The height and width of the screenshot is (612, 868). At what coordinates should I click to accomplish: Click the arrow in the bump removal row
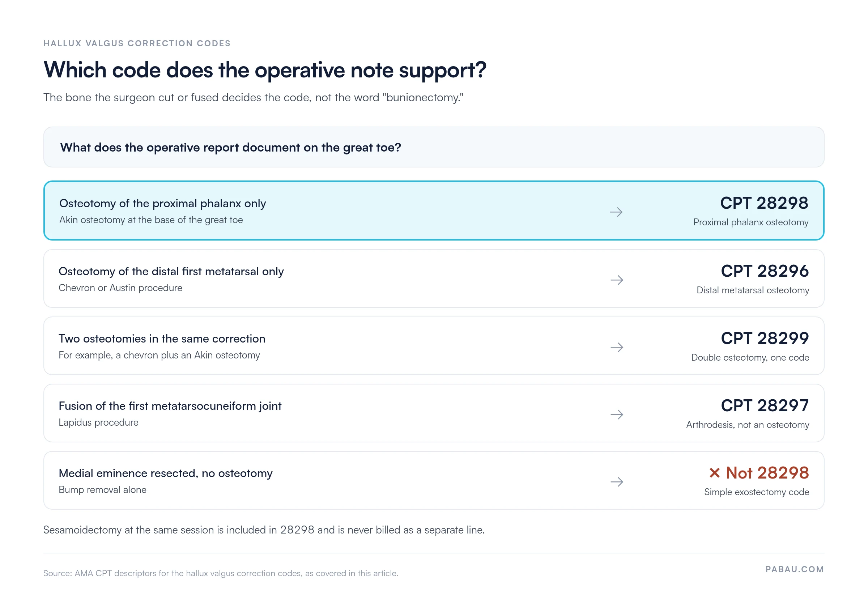pyautogui.click(x=617, y=482)
